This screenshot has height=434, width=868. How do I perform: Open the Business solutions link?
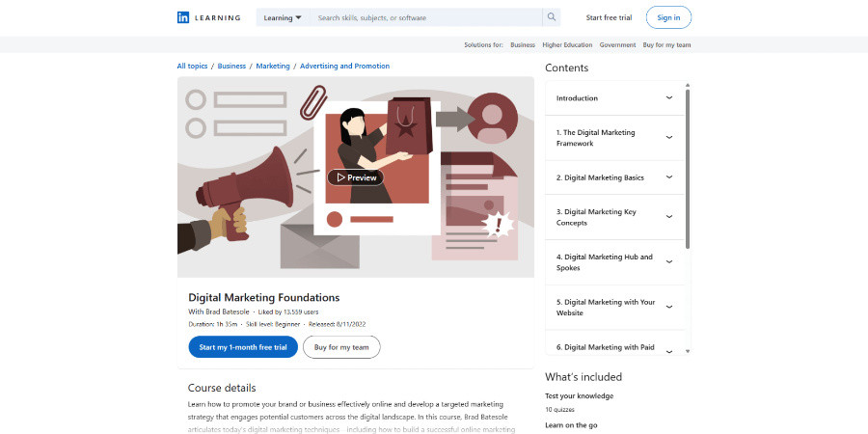click(x=523, y=44)
